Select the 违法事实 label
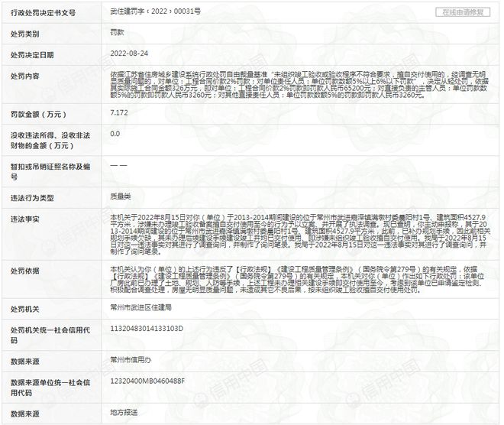Viewport: 504px width, 425px height. tap(24, 219)
